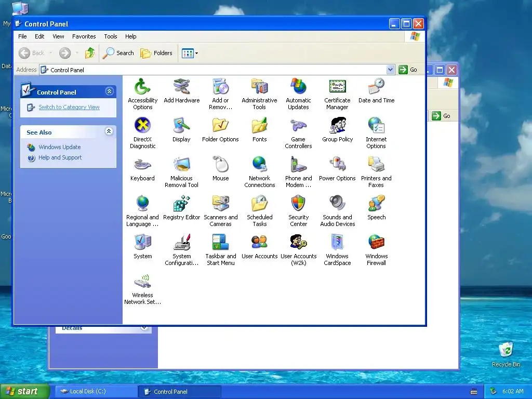Open Windows Update link
Screen dimensions: 532x399
click(x=59, y=147)
